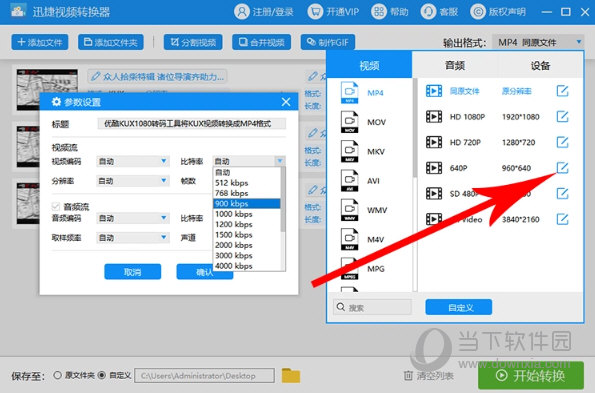The image size is (595, 393).
Task: Click the 添加文件夹 add folder button
Action: click(x=111, y=42)
